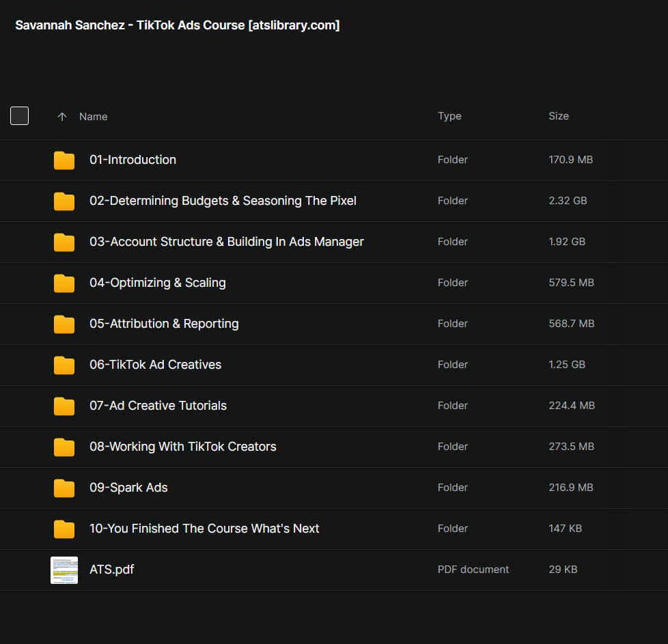Click the 1.25 GB size value
Image resolution: width=668 pixels, height=644 pixels.
pyautogui.click(x=567, y=365)
